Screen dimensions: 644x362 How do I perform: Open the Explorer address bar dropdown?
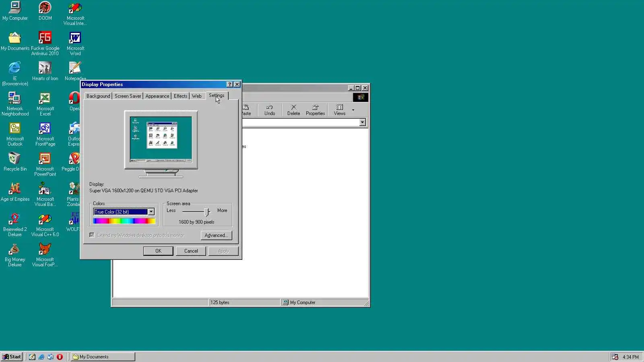pos(362,122)
